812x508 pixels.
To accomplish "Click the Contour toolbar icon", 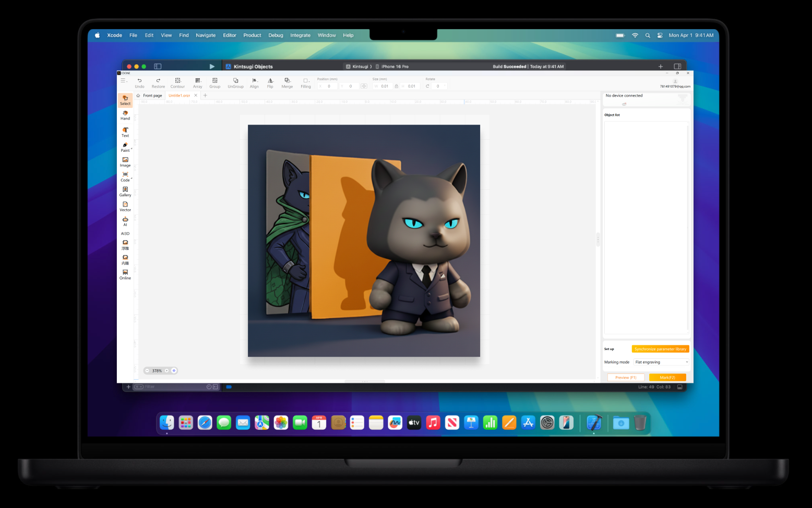I will [177, 82].
